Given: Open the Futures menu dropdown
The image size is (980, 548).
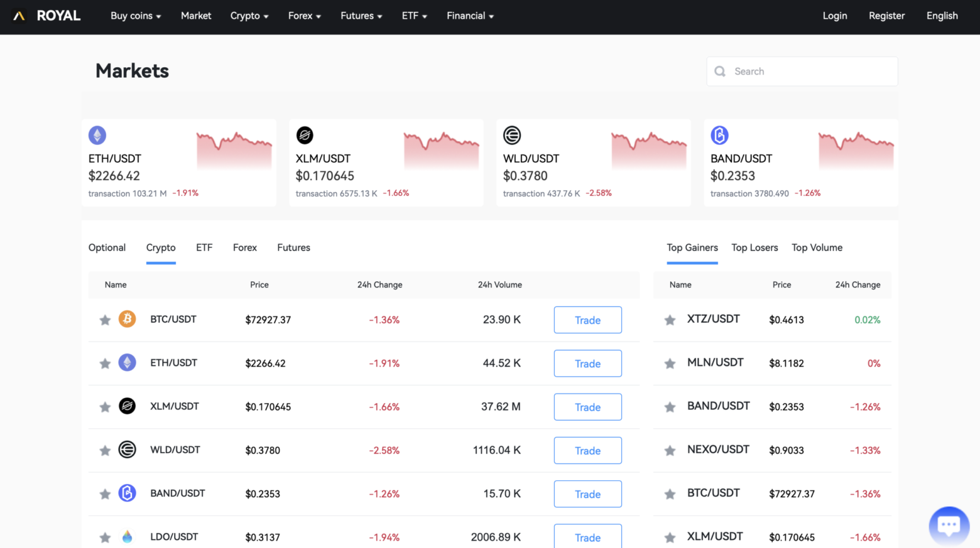Looking at the screenshot, I should [x=361, y=16].
